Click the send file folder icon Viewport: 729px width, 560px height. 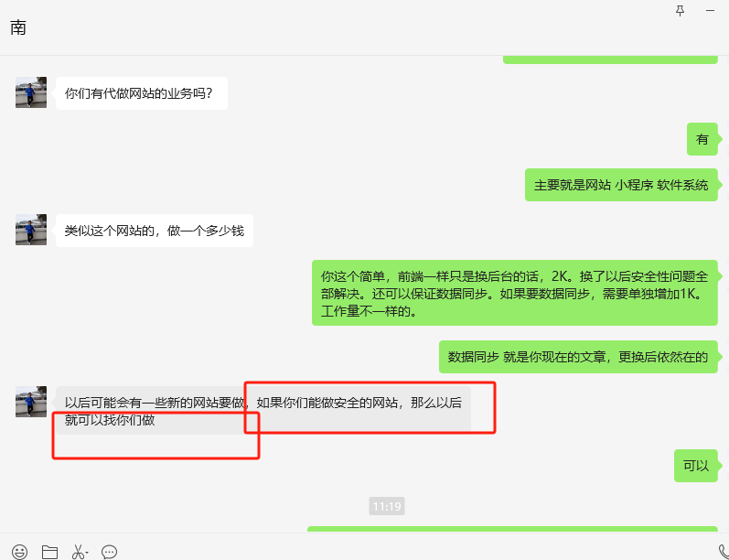[x=49, y=552]
